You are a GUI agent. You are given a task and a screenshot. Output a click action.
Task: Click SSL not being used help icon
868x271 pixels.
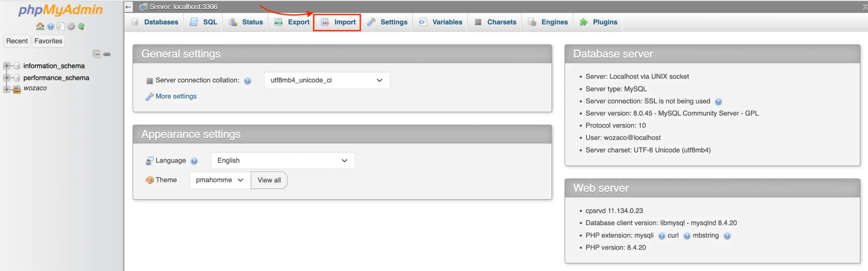pyautogui.click(x=718, y=102)
